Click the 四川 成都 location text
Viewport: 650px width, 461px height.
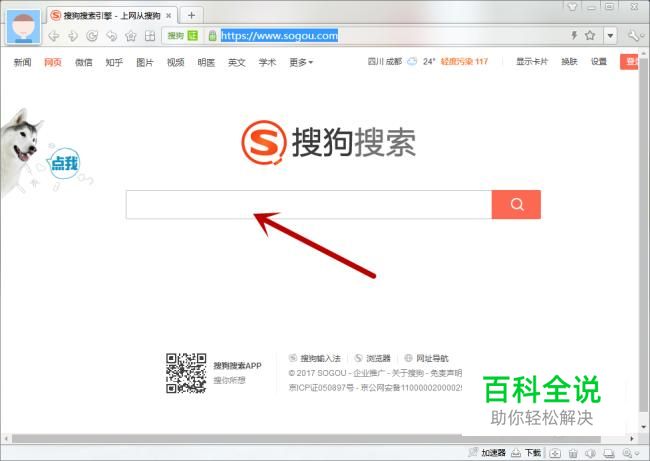point(385,61)
